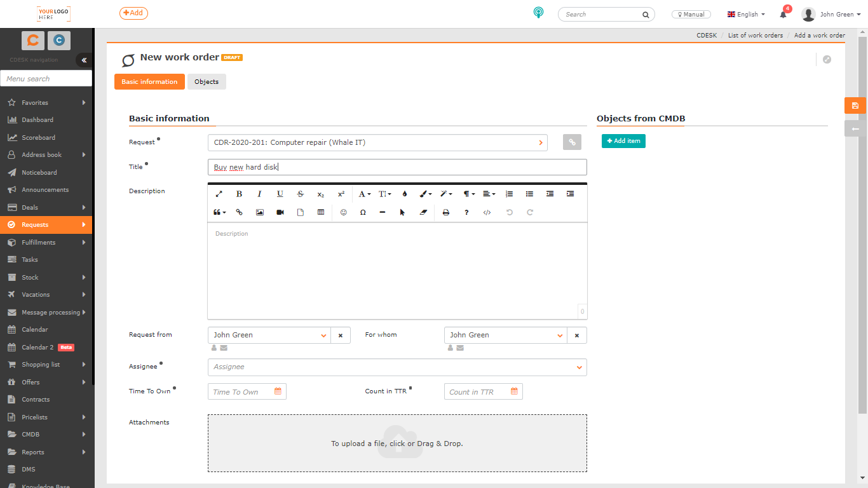Screen dimensions: 868x488
Task: Toggle underline formatting in editor
Action: [x=280, y=194]
